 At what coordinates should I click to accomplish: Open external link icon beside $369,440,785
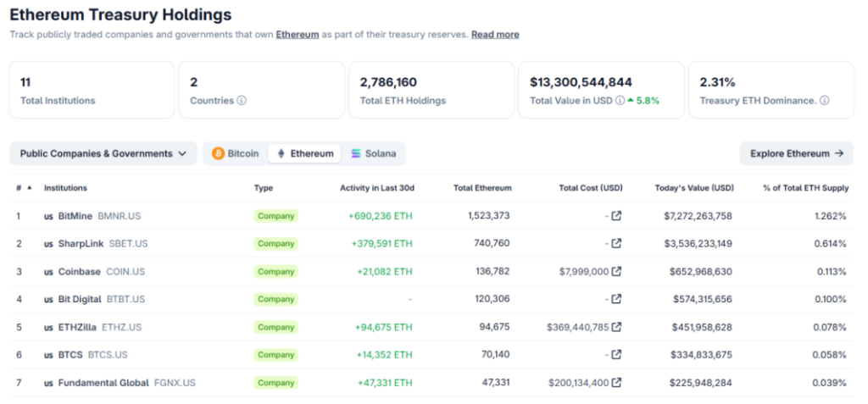(616, 327)
